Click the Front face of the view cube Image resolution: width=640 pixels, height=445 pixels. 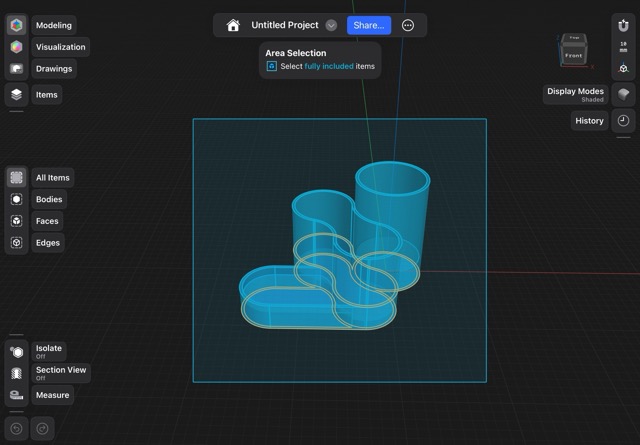(x=573, y=56)
